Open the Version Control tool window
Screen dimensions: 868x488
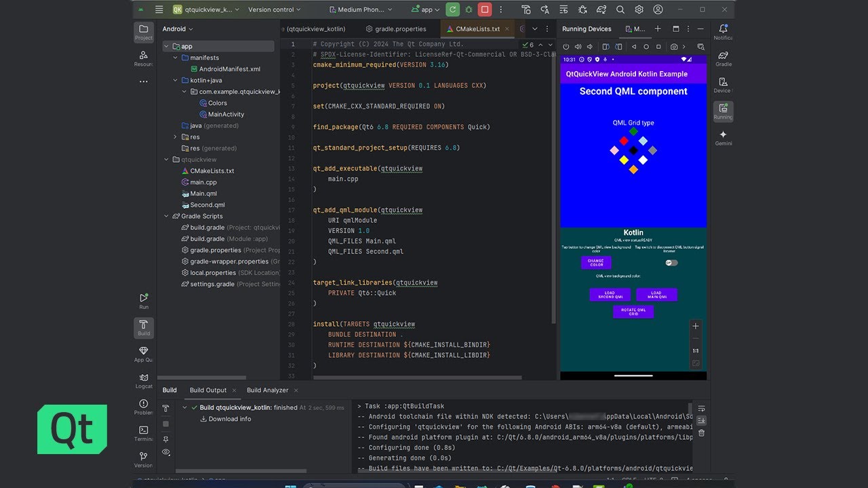tap(143, 460)
